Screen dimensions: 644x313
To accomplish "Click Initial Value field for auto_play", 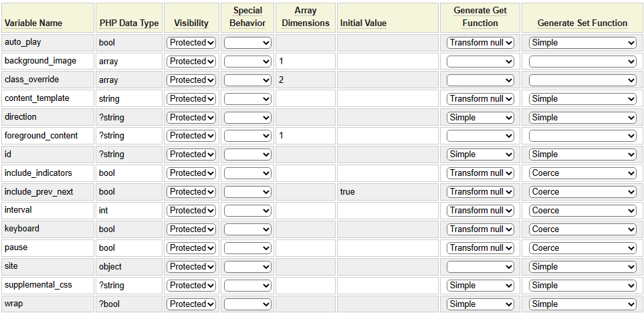I will (387, 43).
